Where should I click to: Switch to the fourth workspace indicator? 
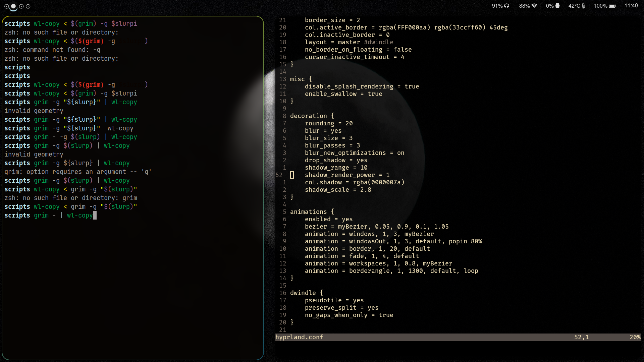[28, 6]
